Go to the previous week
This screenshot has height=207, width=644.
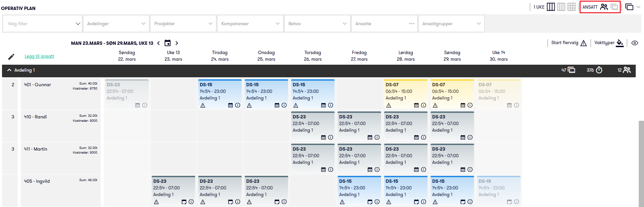[x=158, y=43]
